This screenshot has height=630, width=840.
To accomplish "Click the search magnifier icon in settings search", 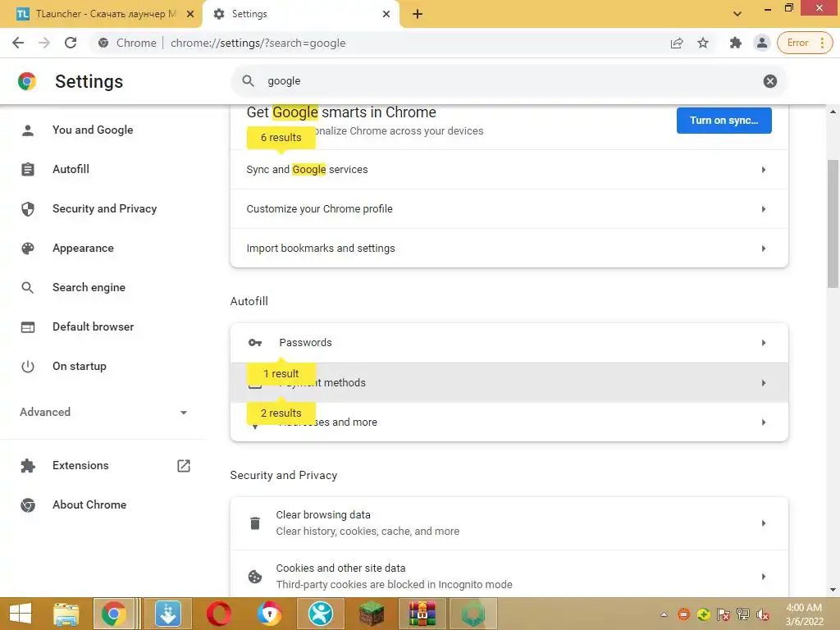I will tap(248, 81).
